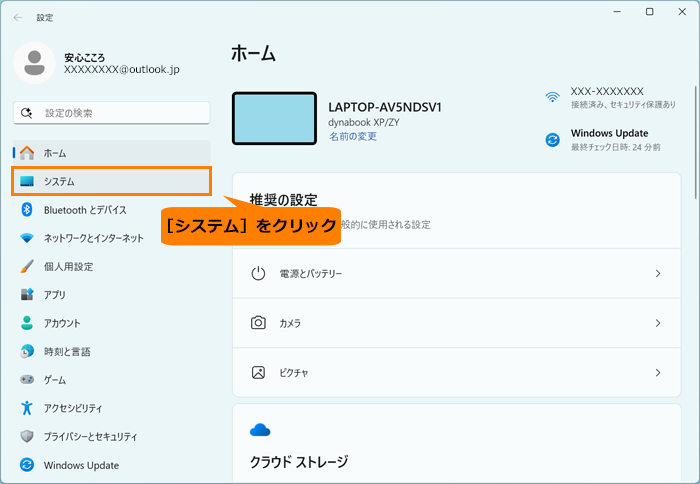Click the クラウド ストレージ heading
700x484 pixels.
[299, 462]
